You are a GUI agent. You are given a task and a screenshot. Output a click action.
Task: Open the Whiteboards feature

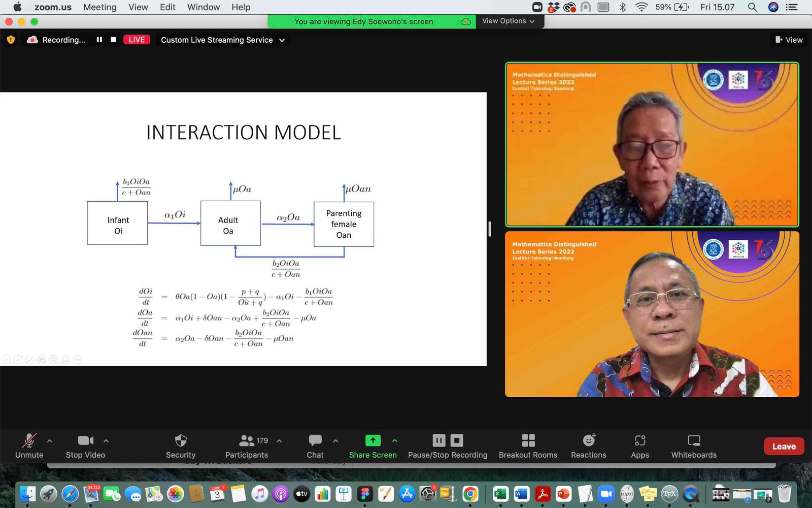pos(693,446)
